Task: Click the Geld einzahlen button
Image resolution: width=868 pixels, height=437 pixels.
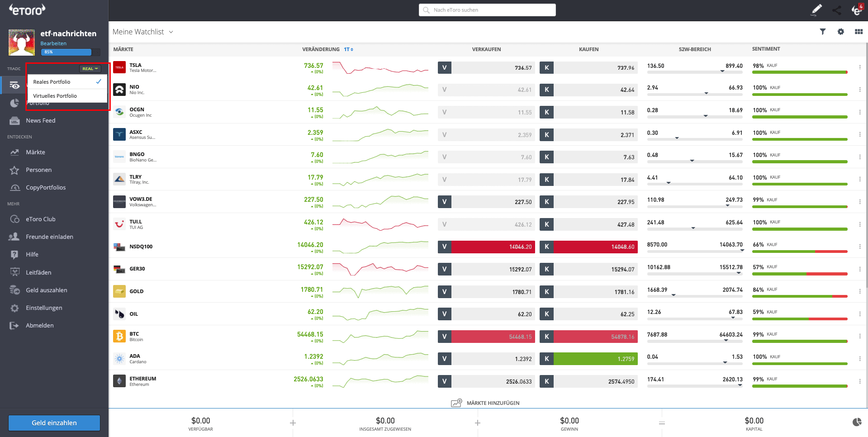Action: (x=54, y=423)
